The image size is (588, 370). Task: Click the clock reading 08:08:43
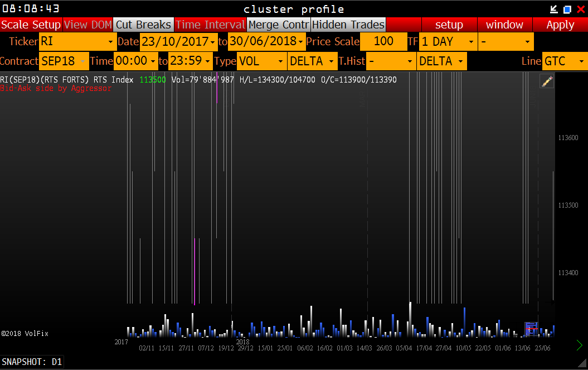[x=31, y=8]
